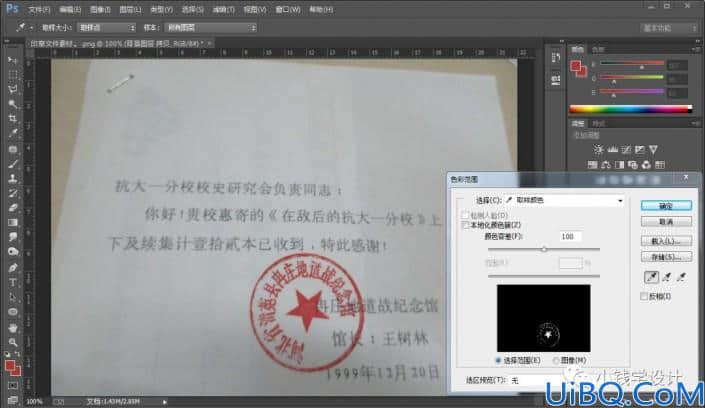Adjust the Fuzziness (颜色容差) slider
The width and height of the screenshot is (705, 408).
(x=544, y=249)
